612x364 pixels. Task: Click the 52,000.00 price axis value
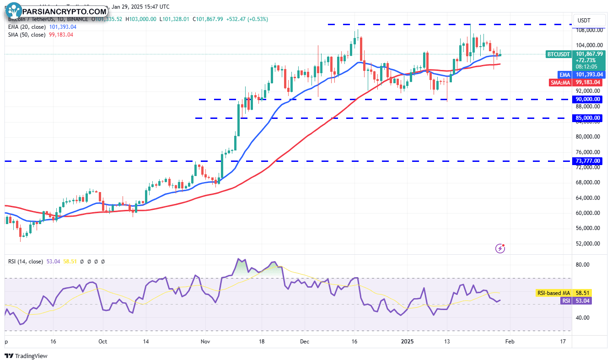588,243
